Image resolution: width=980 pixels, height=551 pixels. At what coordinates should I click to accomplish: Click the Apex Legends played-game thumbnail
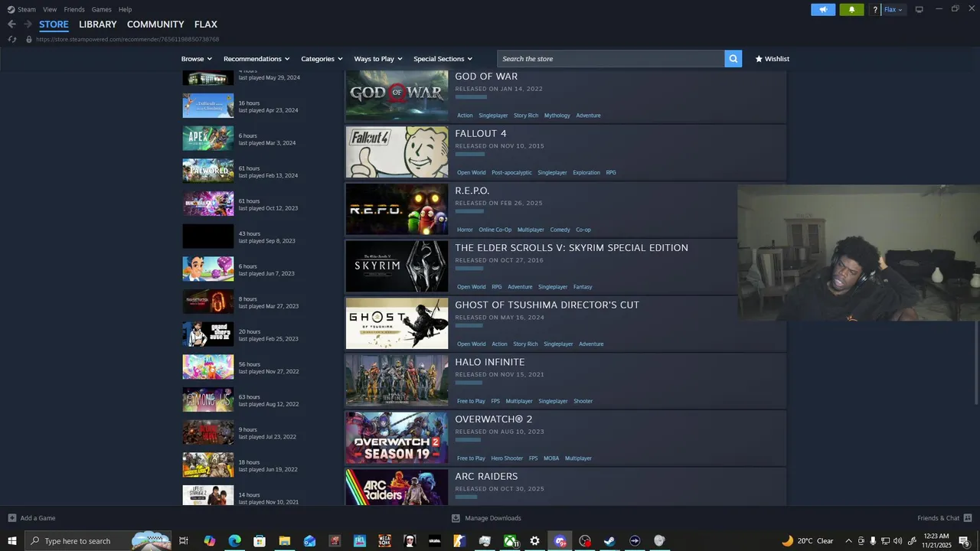[x=208, y=139]
